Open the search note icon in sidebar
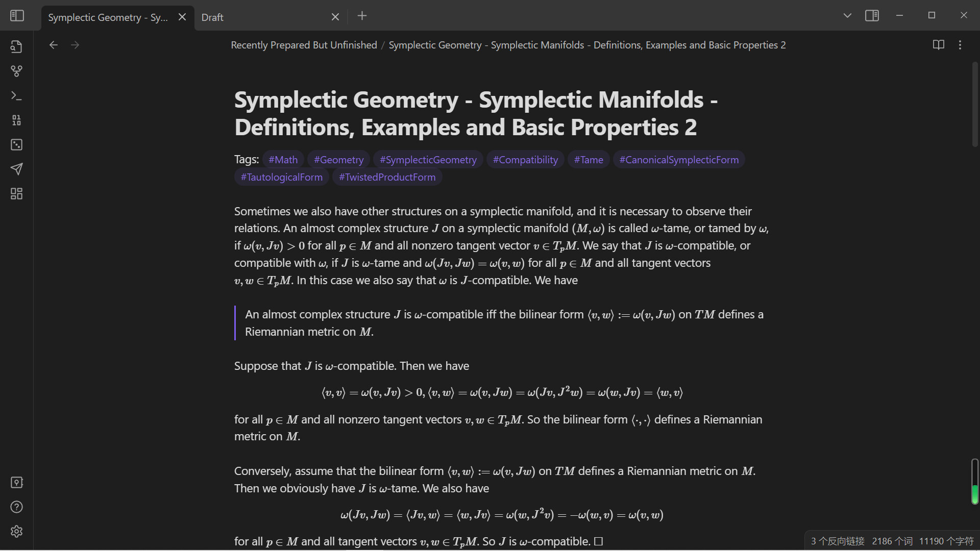 tap(16, 46)
